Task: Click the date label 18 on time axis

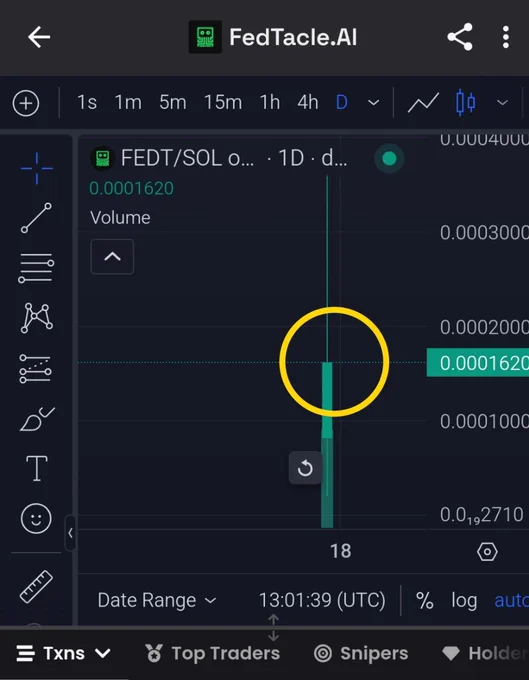Action: (x=340, y=552)
